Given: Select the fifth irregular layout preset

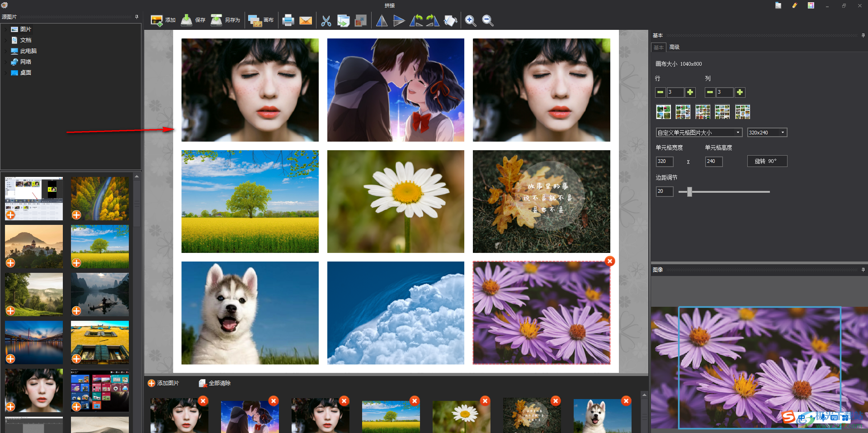Looking at the screenshot, I should [x=742, y=112].
